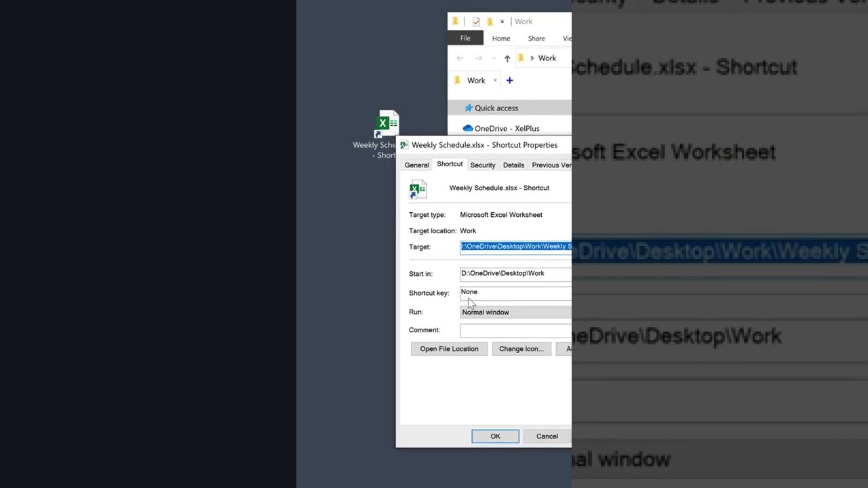This screenshot has height=488, width=868.
Task: Click in the Shortcut key field
Action: coord(515,292)
